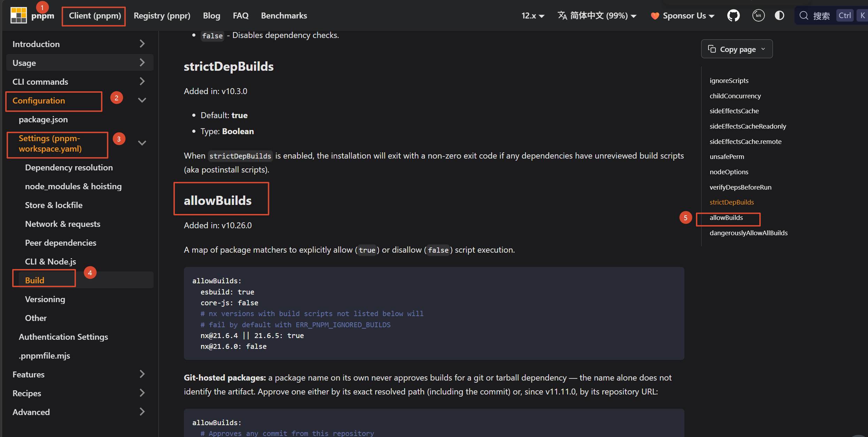Click the Sponsor heart icon
The image size is (868, 437).
pyautogui.click(x=655, y=16)
